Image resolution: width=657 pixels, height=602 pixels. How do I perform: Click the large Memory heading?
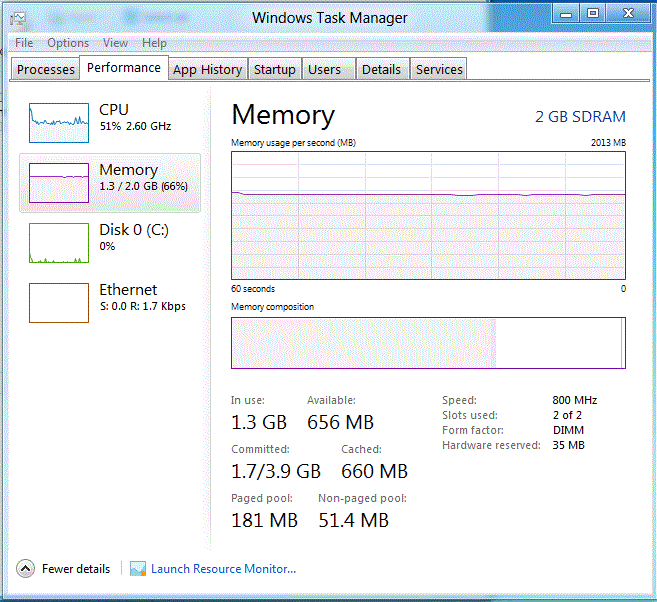283,115
